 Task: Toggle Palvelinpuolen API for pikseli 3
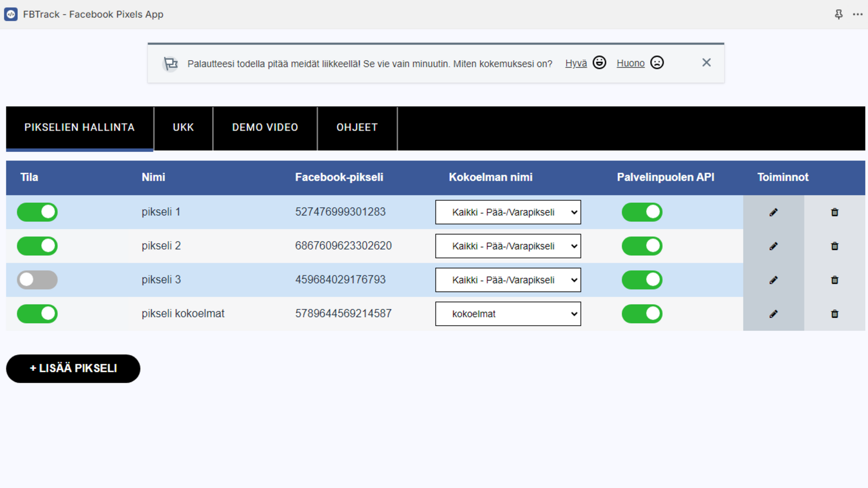tap(642, 280)
